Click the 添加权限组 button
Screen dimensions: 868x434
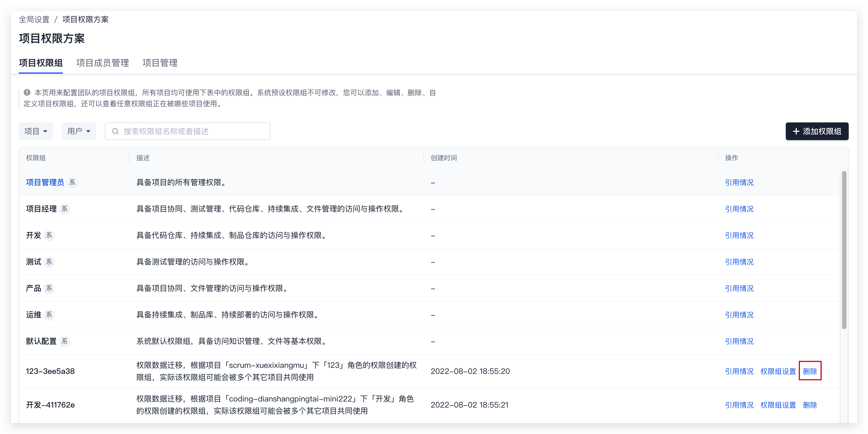coord(817,131)
